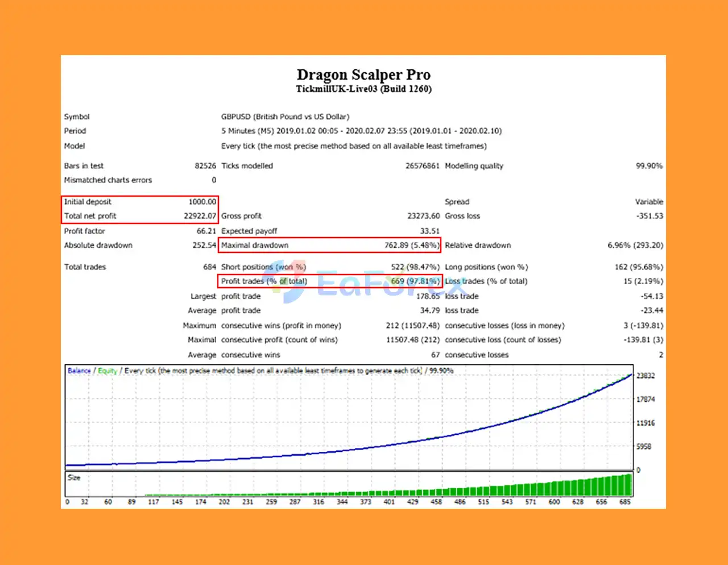Click consecutive profit value 11507.48 (212)
The height and width of the screenshot is (565, 728).
tap(413, 340)
